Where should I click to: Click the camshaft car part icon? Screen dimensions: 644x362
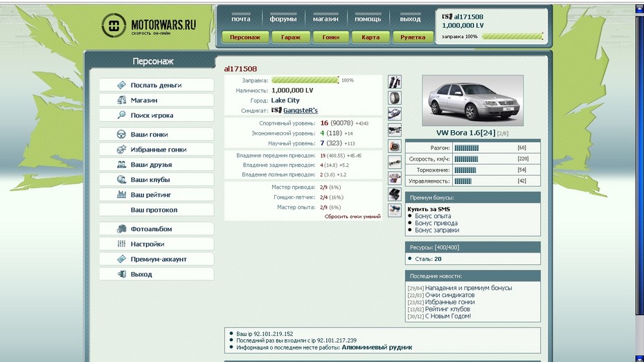click(x=395, y=162)
